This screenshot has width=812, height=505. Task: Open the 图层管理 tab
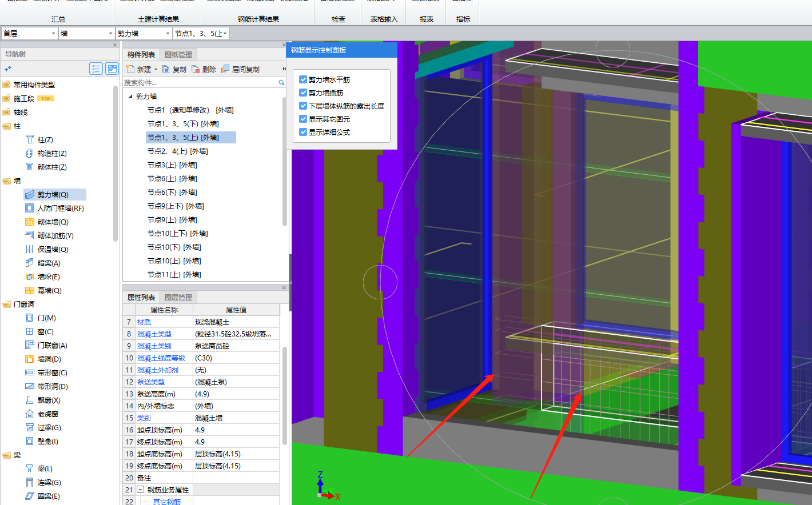[178, 297]
